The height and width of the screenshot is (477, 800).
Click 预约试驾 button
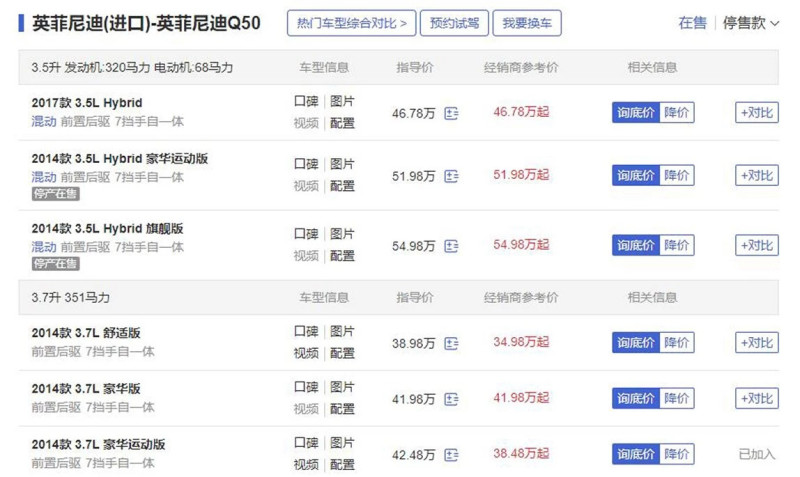(x=454, y=23)
